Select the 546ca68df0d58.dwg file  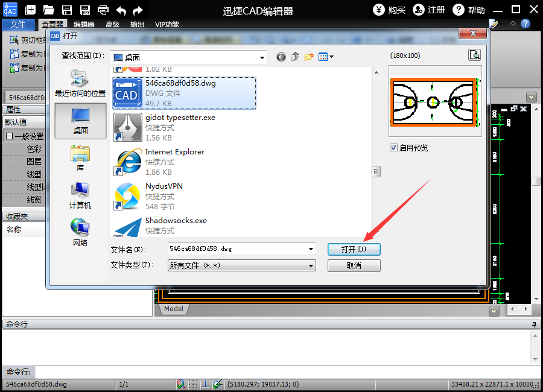pyautogui.click(x=184, y=93)
